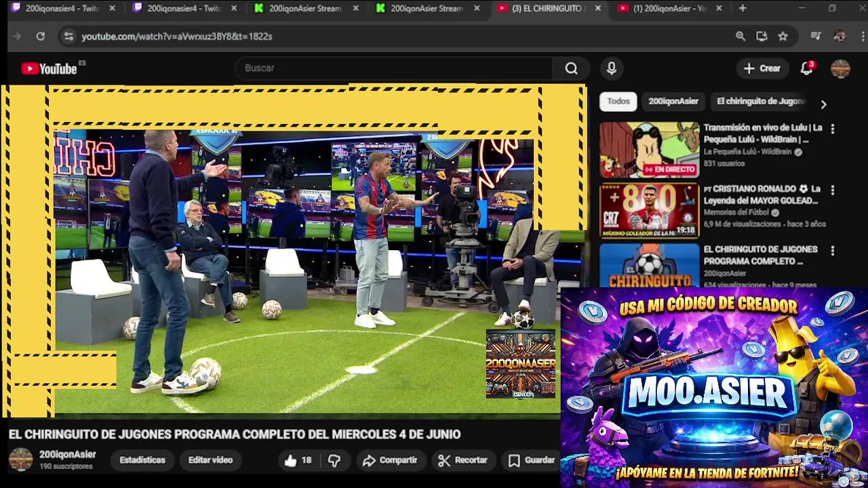The height and width of the screenshot is (488, 868).
Task: Close the first 200iqonasier4 Twitch tab
Action: click(112, 8)
